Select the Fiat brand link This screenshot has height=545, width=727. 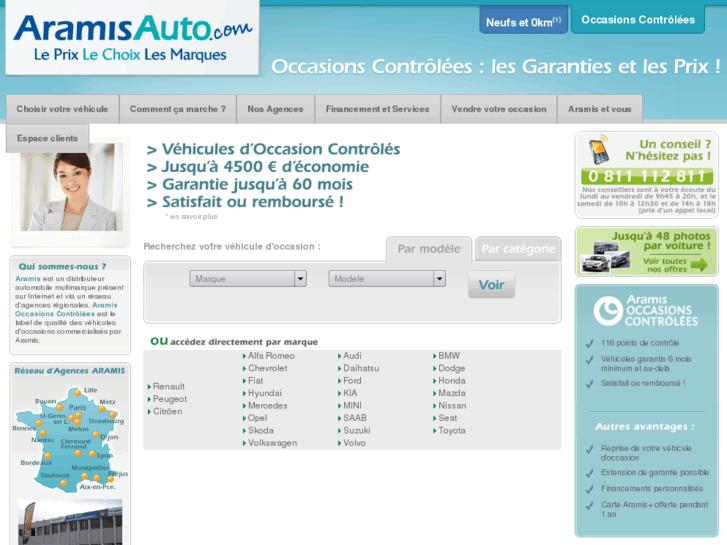coord(255,381)
